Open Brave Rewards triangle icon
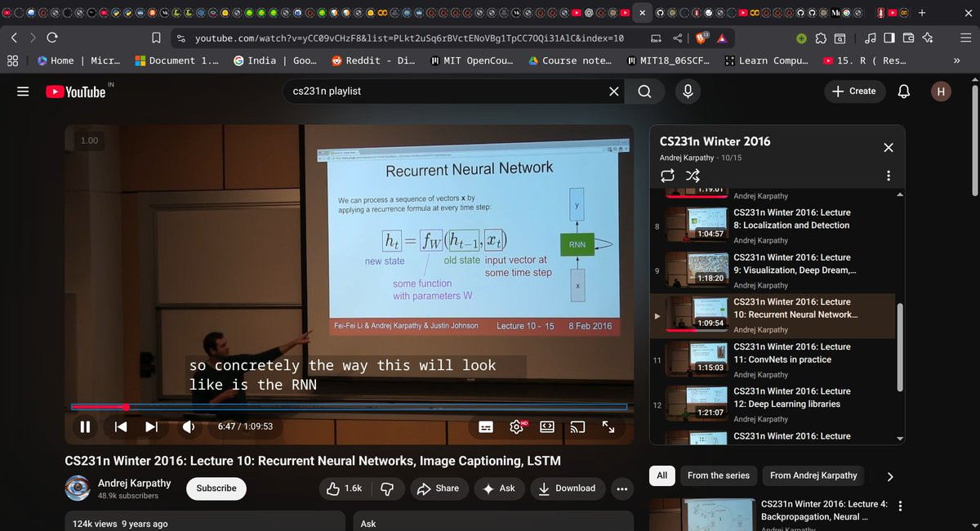This screenshot has width=980, height=531. [x=723, y=38]
